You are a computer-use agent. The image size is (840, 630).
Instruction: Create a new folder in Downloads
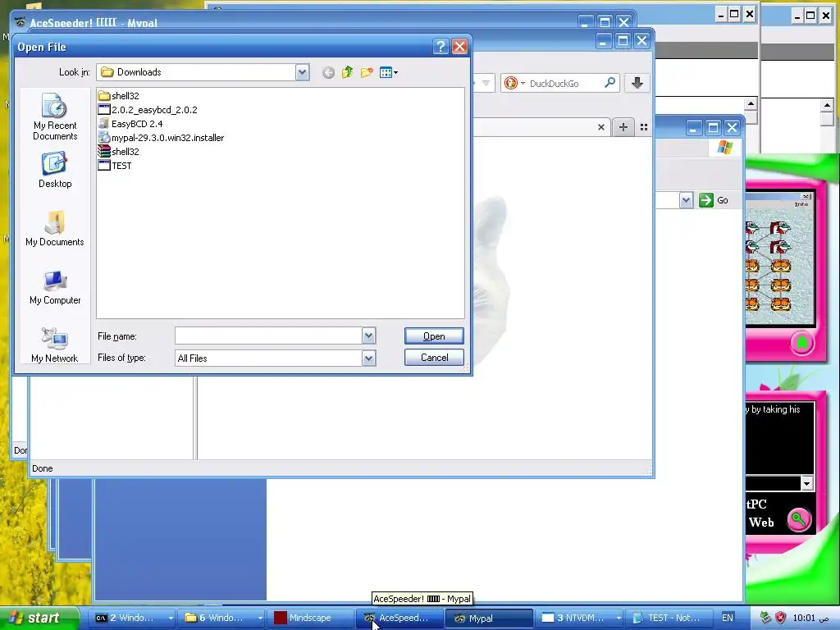367,72
